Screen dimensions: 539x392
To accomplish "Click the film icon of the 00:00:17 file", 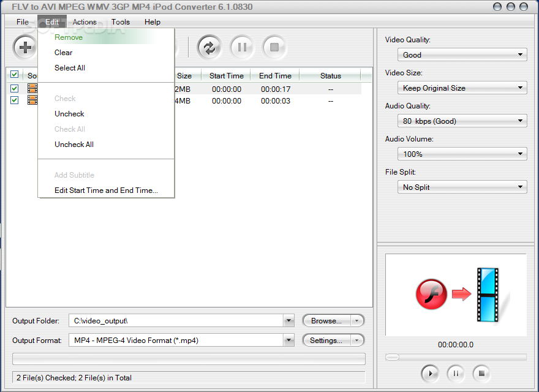I will (32, 89).
